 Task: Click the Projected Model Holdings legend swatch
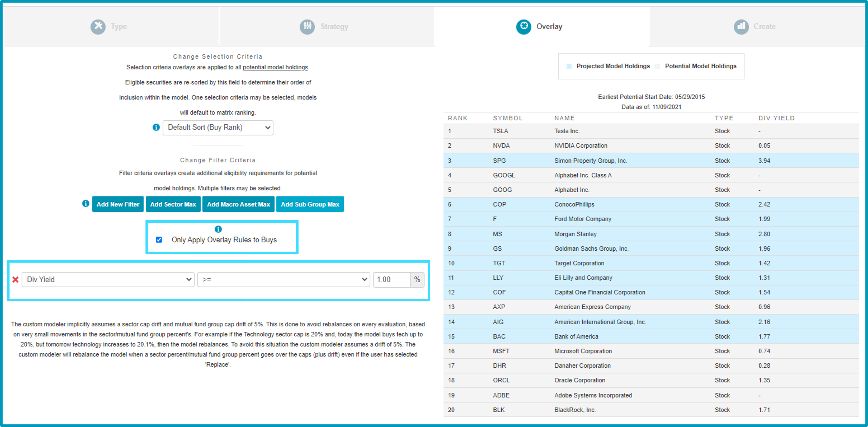569,66
